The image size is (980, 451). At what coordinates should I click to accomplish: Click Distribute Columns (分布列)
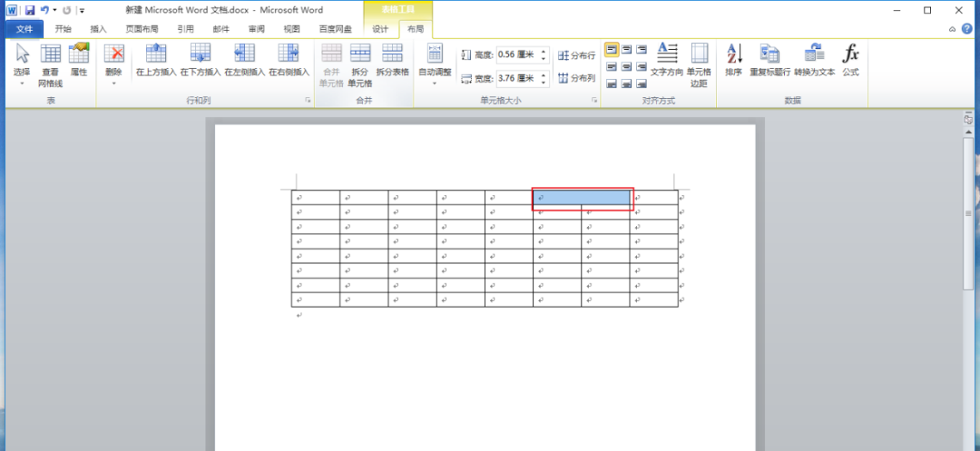pyautogui.click(x=576, y=79)
